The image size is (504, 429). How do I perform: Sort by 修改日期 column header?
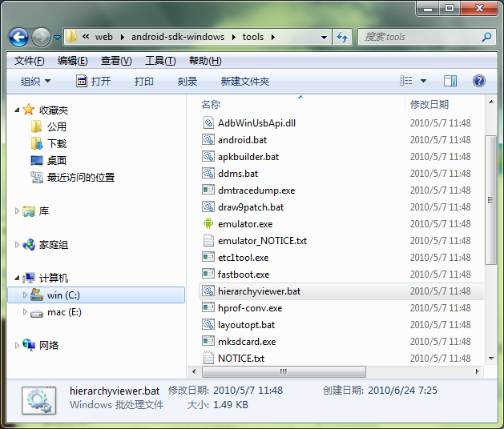click(x=429, y=104)
